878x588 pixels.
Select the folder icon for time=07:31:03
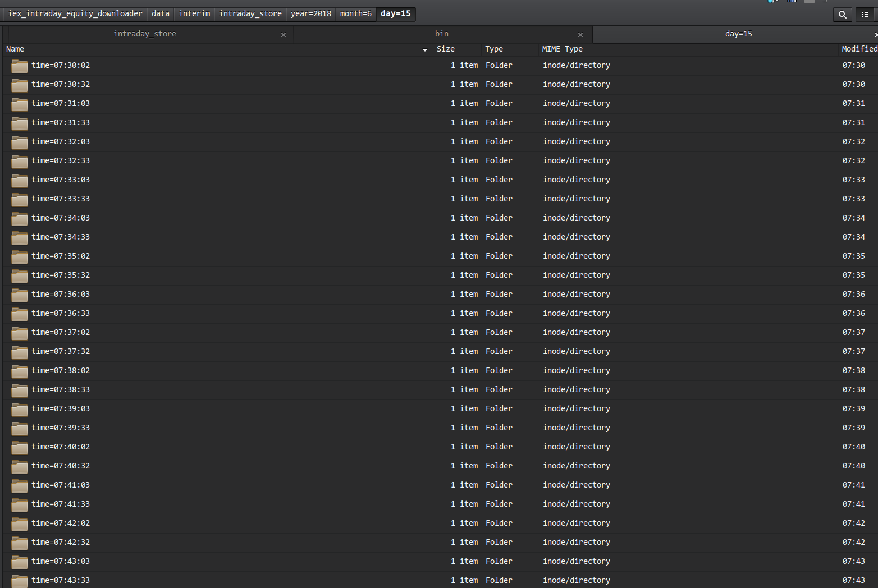click(x=20, y=104)
